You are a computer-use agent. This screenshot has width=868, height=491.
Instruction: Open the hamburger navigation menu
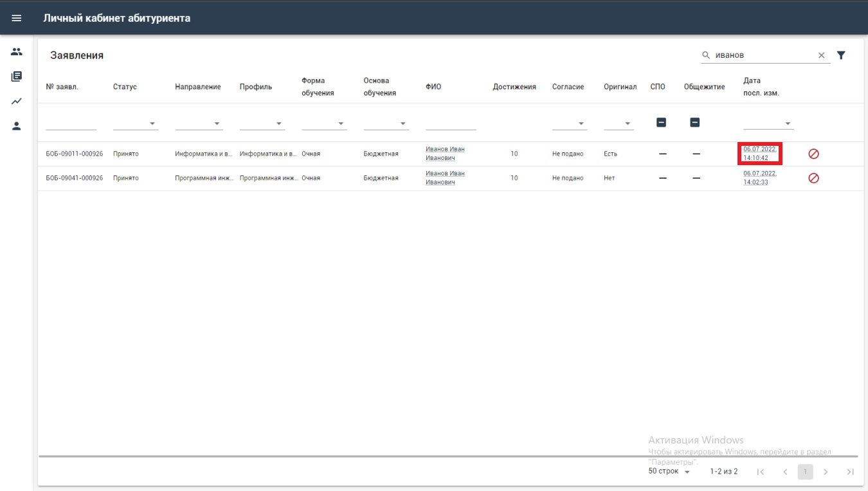(17, 18)
